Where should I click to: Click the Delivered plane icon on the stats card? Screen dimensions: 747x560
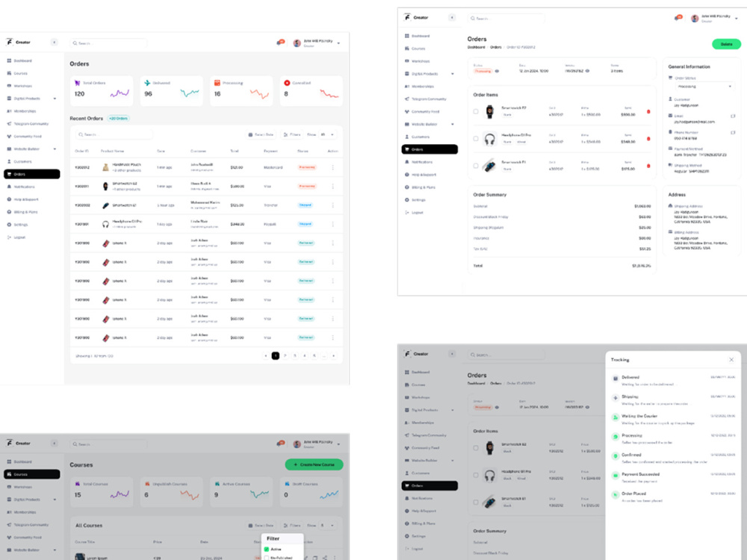tap(147, 83)
